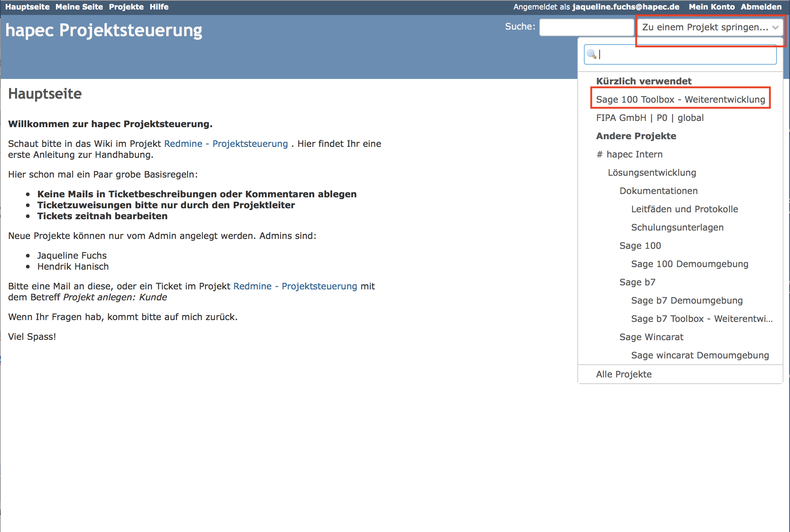Open the Hauptseite menu item
The image size is (790, 532).
tap(27, 7)
